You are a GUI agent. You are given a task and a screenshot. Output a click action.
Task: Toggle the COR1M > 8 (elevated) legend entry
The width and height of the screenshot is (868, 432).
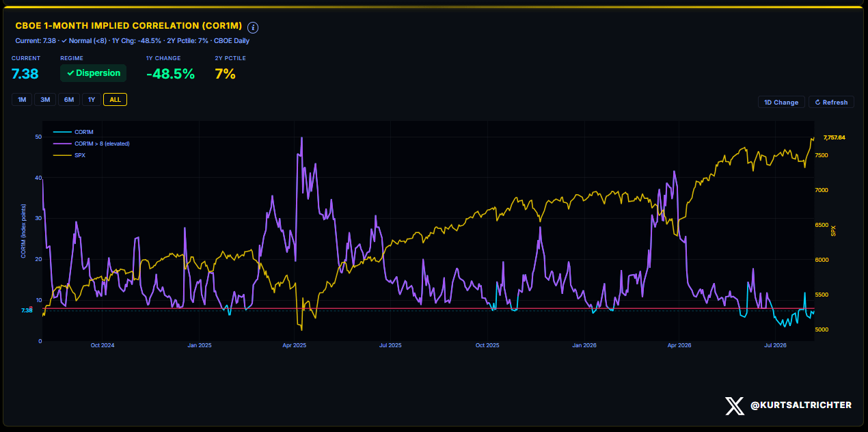point(92,144)
